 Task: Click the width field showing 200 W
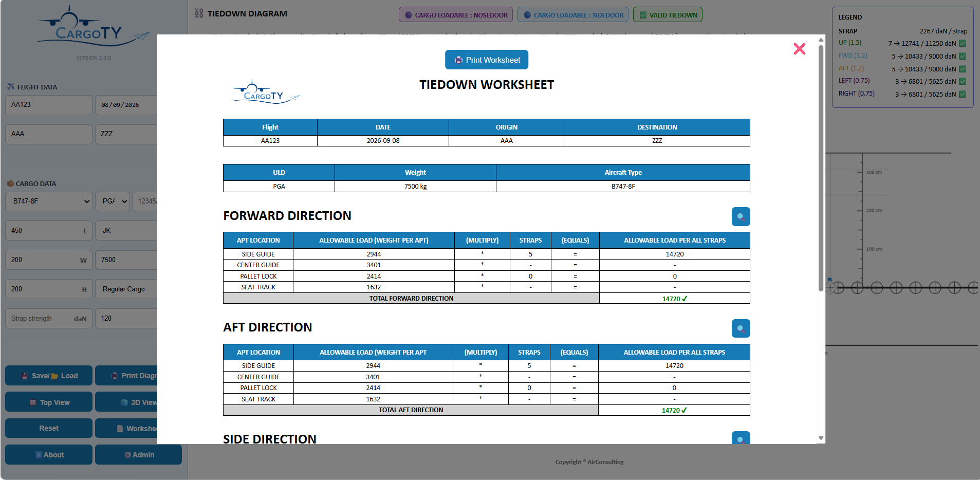click(x=49, y=260)
